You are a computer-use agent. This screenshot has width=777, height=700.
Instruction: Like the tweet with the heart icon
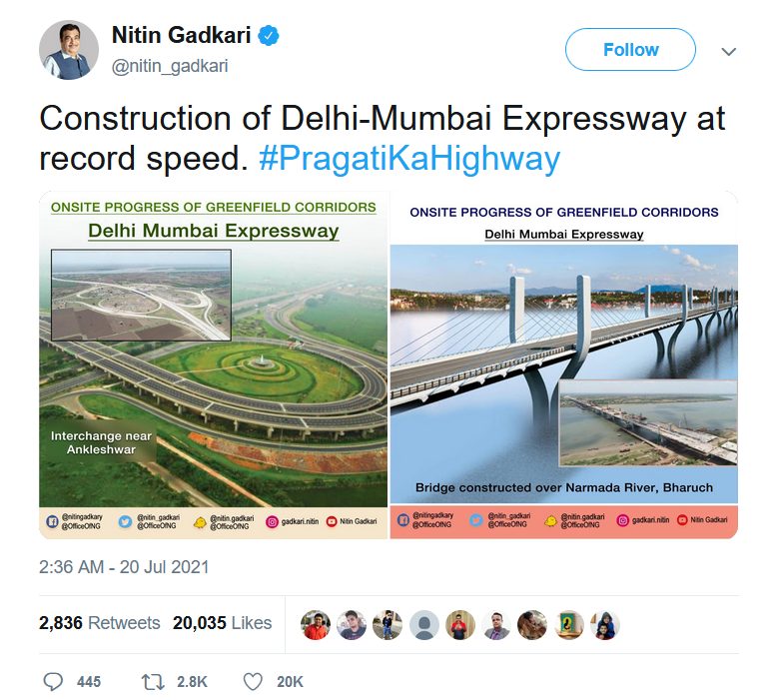coord(253,682)
